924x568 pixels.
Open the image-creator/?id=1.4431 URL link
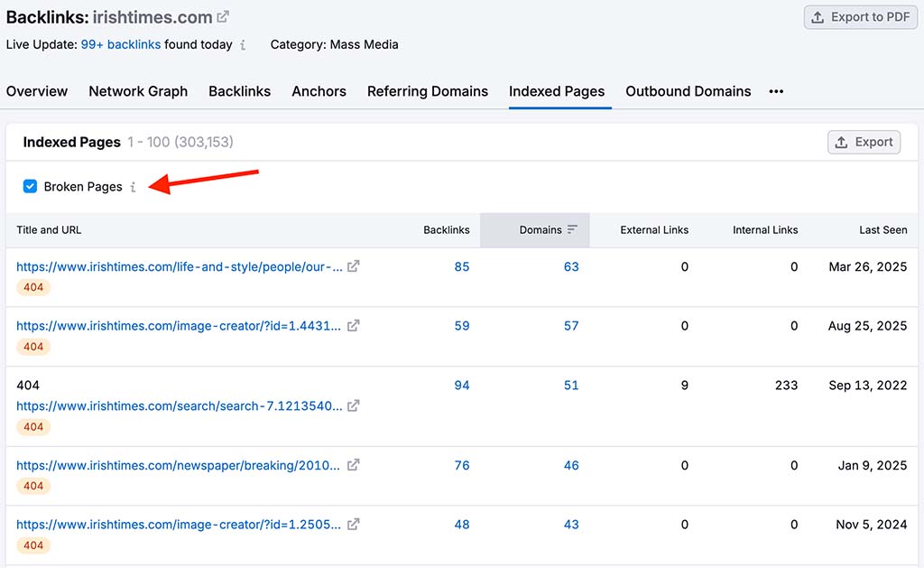[x=179, y=326]
